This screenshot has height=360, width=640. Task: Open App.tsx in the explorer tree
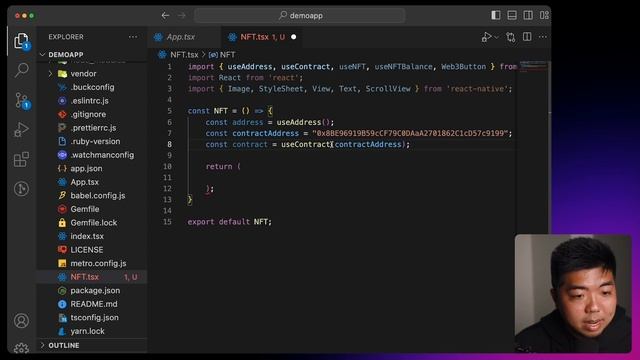click(x=84, y=182)
